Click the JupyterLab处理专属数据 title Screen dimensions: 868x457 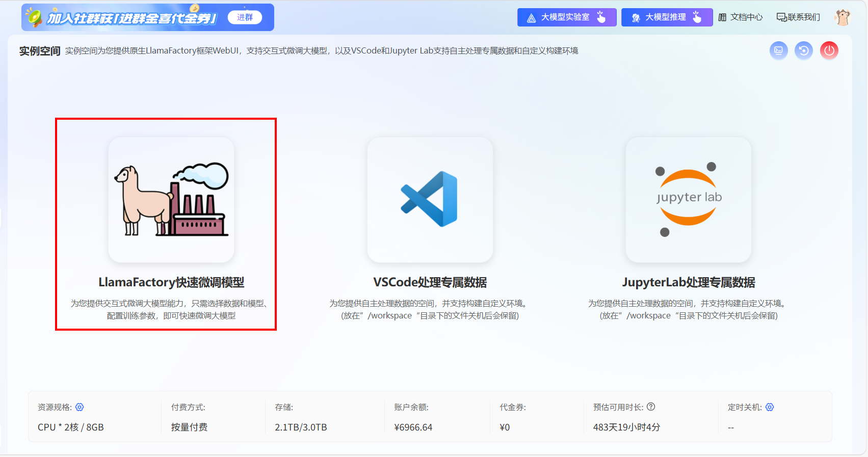coord(688,282)
